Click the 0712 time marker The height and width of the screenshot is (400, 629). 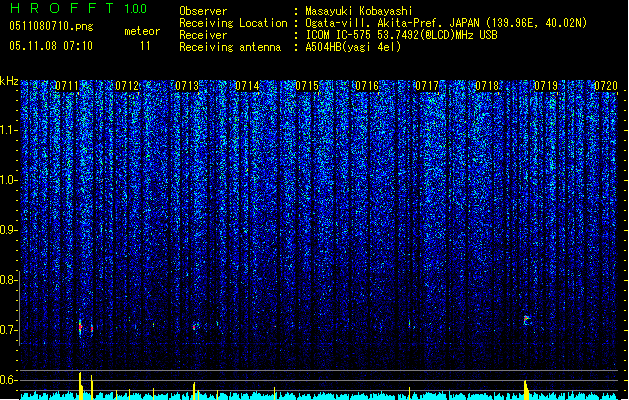tap(127, 86)
